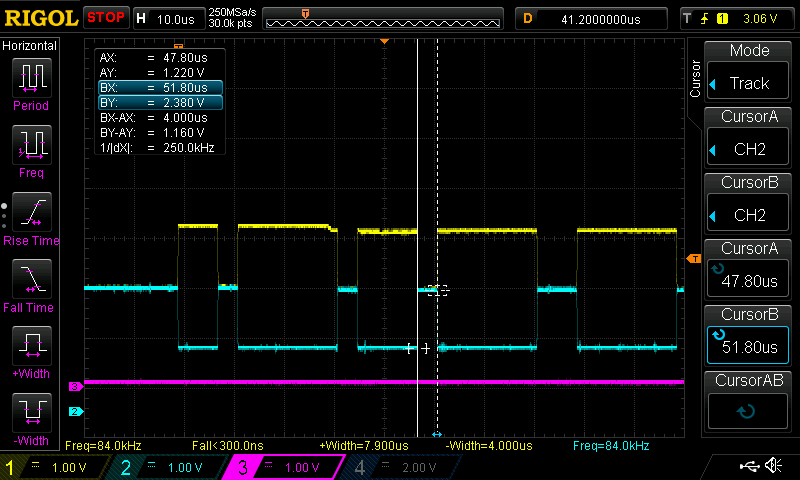Click the orange trigger level marker
This screenshot has width=800, height=480.
click(694, 259)
